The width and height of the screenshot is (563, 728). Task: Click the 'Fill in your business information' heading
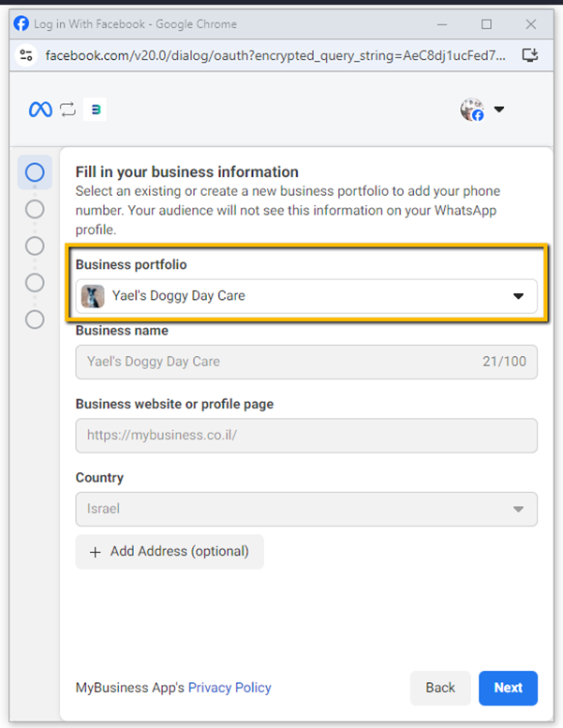point(187,172)
